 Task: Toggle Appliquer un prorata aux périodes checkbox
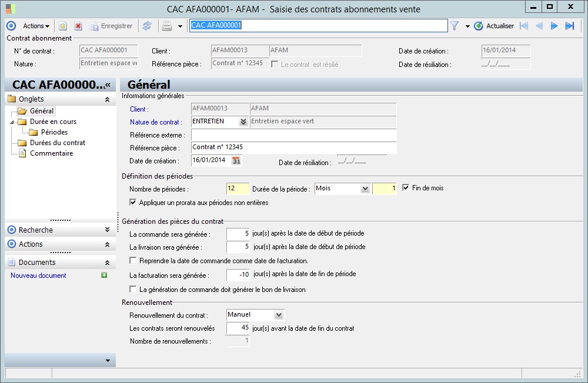133,203
